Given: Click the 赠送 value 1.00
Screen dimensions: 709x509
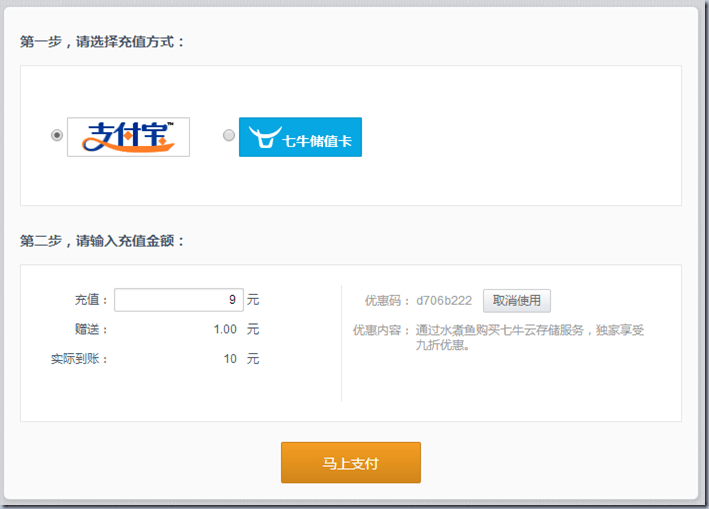Looking at the screenshot, I should [x=225, y=329].
